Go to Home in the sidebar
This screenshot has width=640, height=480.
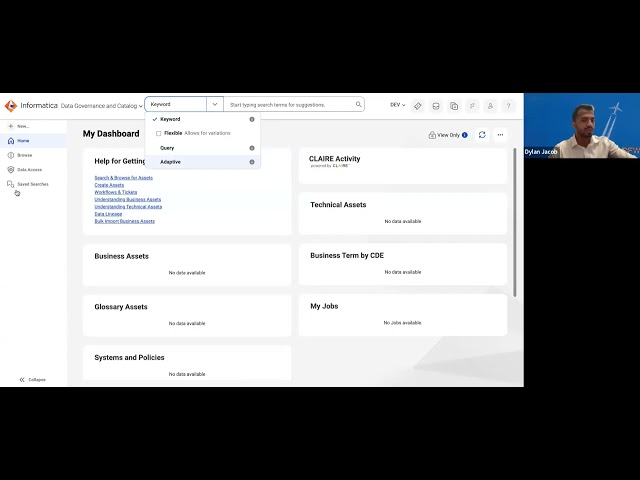pyautogui.click(x=33, y=141)
